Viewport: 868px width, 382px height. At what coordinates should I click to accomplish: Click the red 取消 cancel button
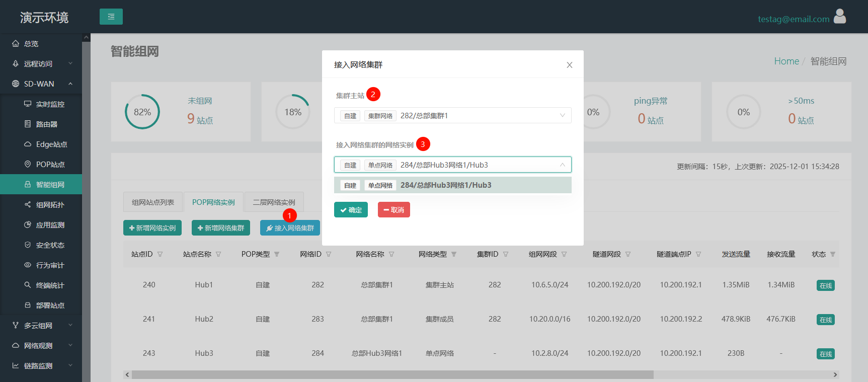click(x=394, y=210)
